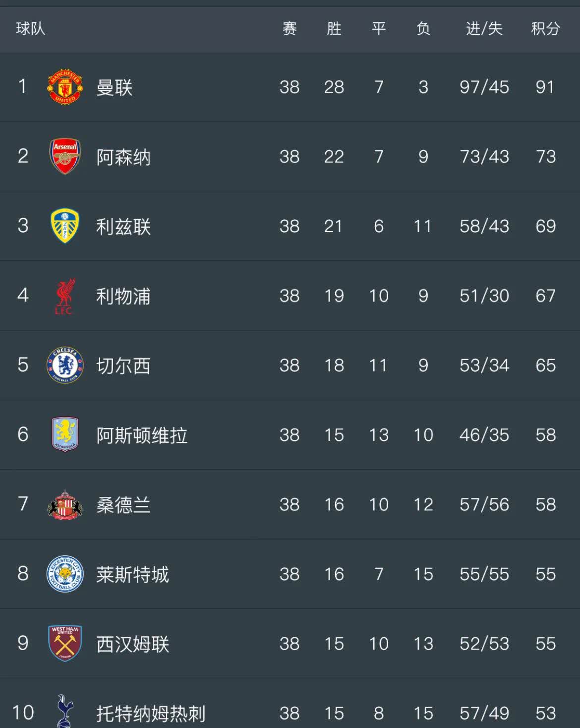The height and width of the screenshot is (728, 580).
Task: Click the 进/失 column header
Action: coord(484,29)
